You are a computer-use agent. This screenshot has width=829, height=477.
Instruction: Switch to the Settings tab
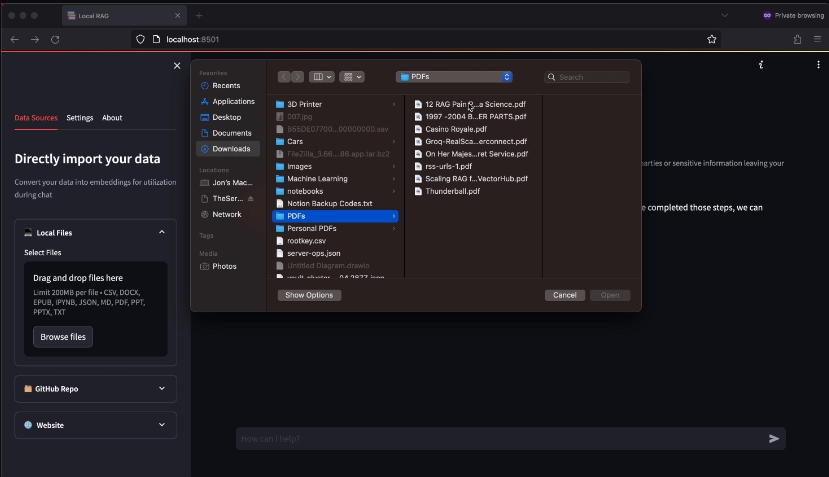coord(80,118)
